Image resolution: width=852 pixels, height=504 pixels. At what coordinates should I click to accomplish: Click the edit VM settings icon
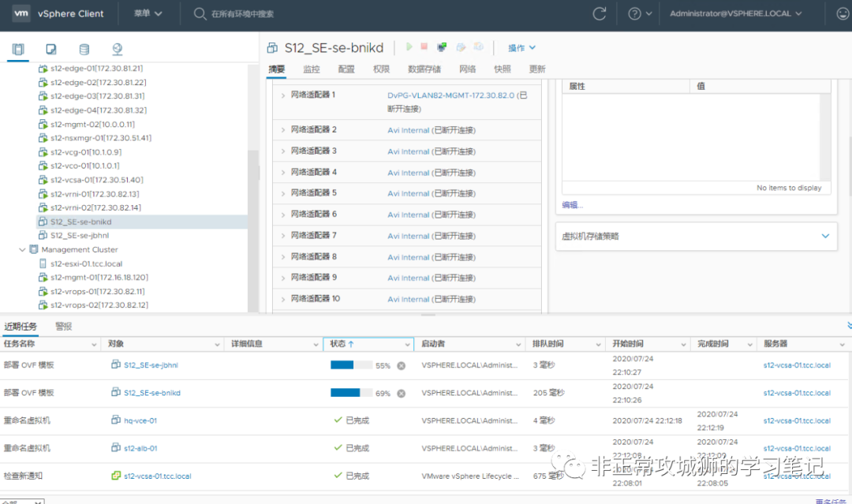461,47
